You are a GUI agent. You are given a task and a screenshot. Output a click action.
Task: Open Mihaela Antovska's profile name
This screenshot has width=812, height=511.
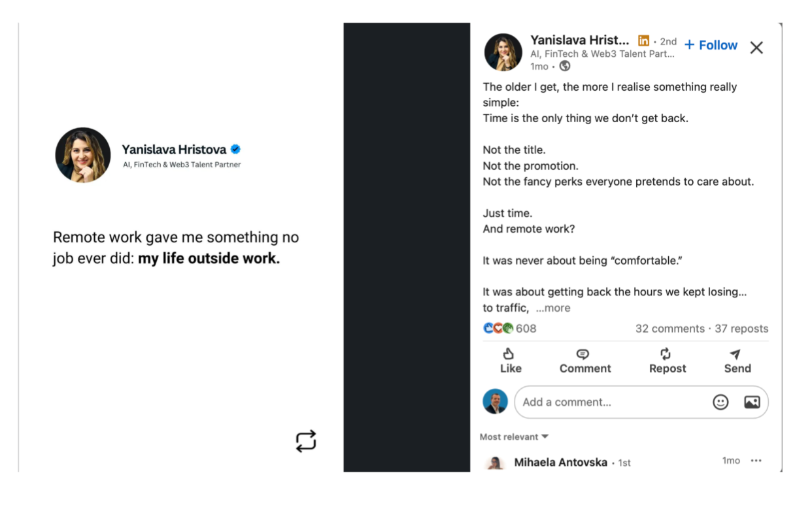click(562, 462)
